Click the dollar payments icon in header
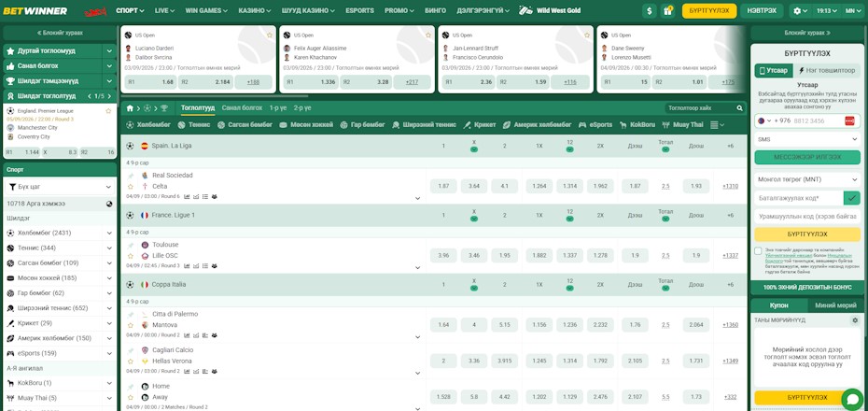Image resolution: width=868 pixels, height=411 pixels. click(x=650, y=10)
